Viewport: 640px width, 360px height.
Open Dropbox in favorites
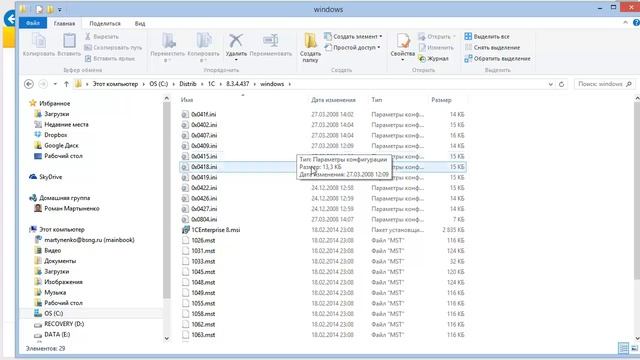[x=56, y=135]
